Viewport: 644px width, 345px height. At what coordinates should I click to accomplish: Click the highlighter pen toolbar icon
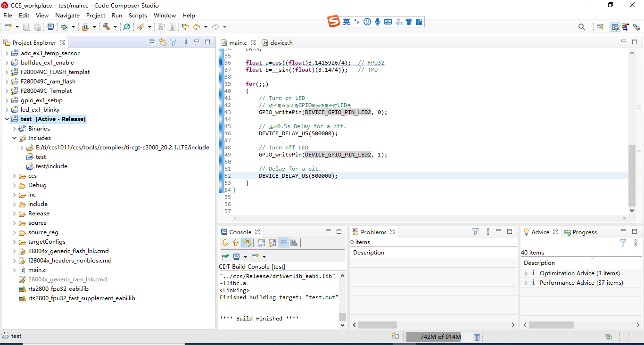(x=140, y=27)
